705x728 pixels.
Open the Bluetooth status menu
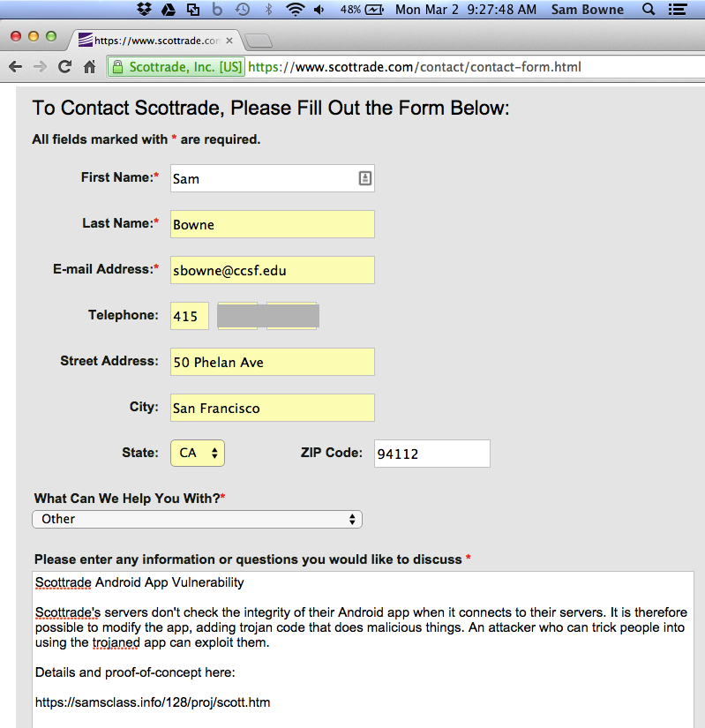point(268,11)
